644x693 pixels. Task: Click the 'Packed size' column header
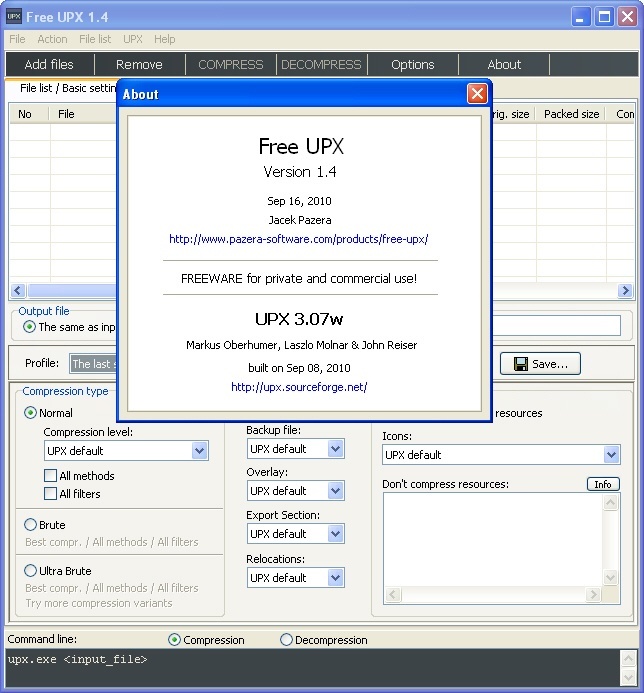(571, 114)
